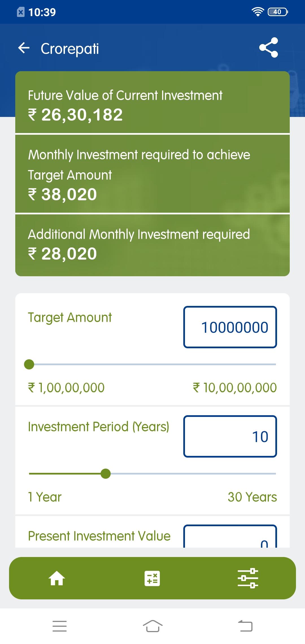Open the sliders settings icon in bottom bar

[248, 578]
